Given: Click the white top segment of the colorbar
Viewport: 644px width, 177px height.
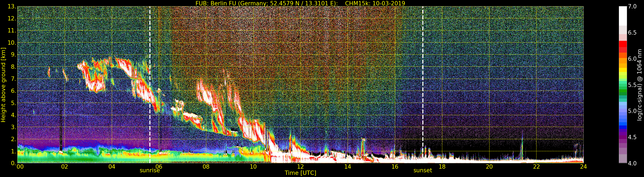Looking at the screenshot, I should 623,16.
